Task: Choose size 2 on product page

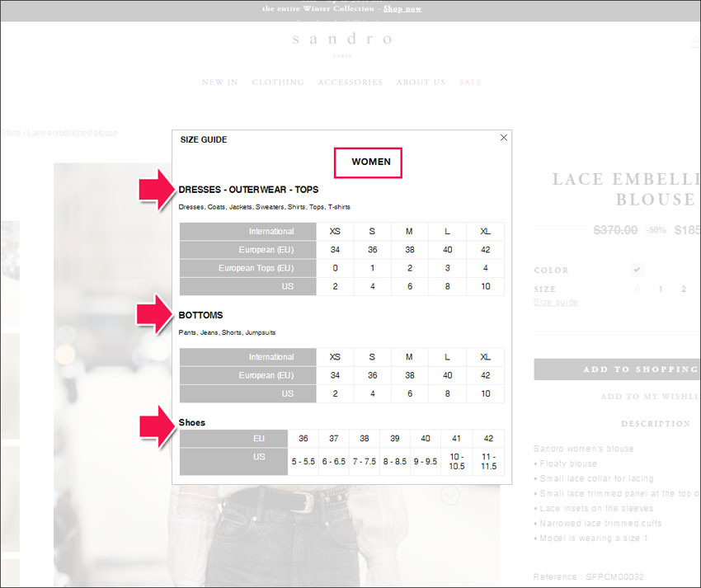Action: (684, 289)
